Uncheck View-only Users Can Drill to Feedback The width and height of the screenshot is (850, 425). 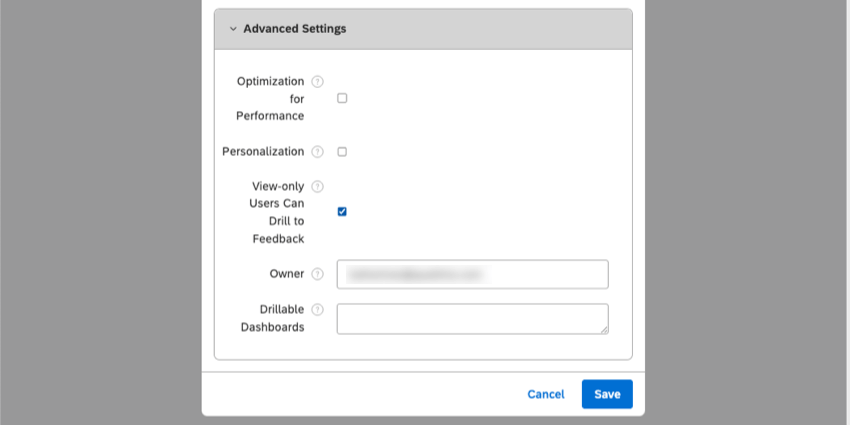tap(342, 212)
